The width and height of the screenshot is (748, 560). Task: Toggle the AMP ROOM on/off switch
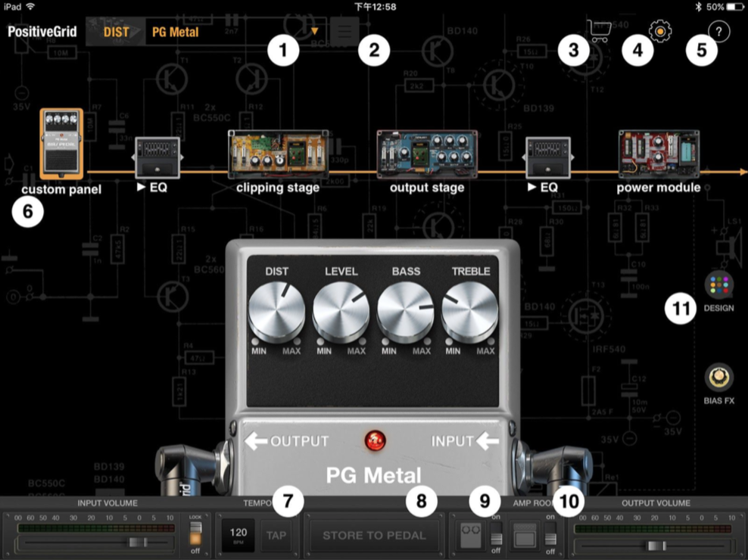coord(550,534)
